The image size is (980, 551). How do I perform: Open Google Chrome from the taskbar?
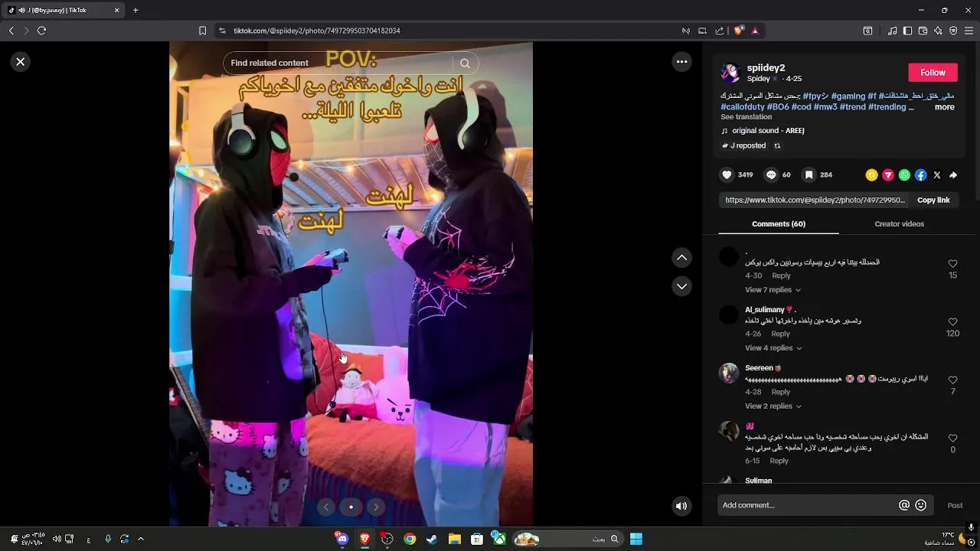410,539
